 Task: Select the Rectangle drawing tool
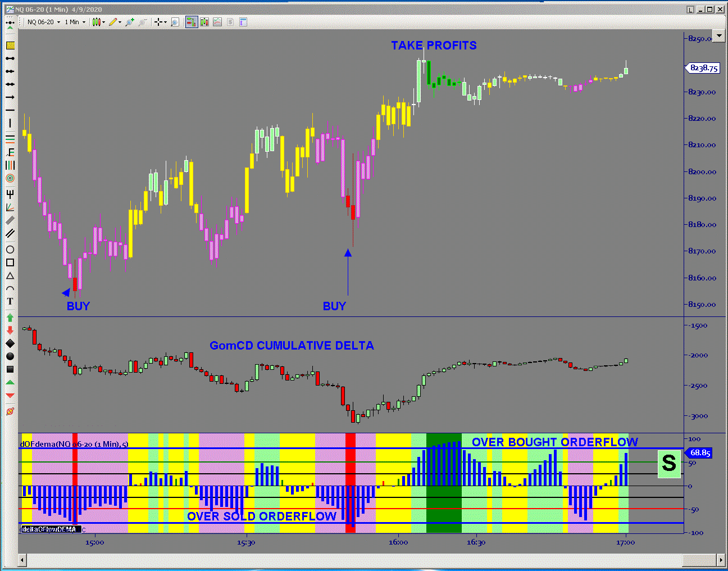(10, 262)
